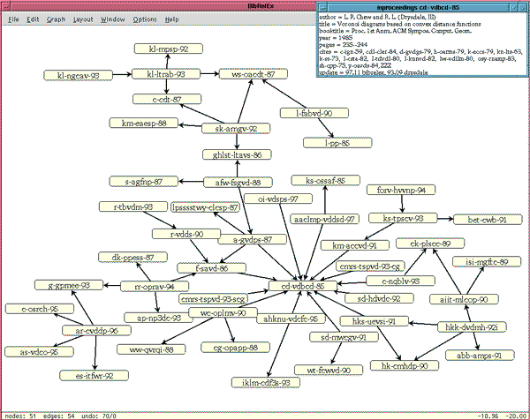Open the Layout menu
Image resolution: width=530 pixels, height=420 pixels.
(83, 19)
